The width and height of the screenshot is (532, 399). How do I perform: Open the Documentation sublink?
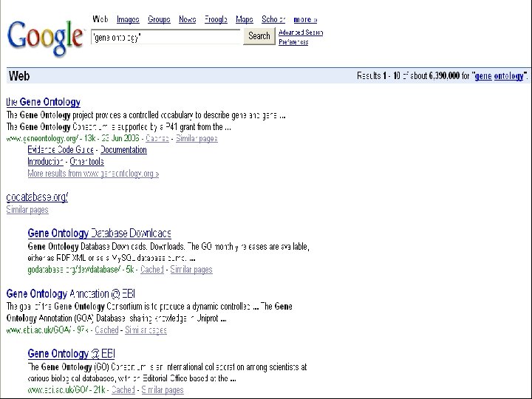[123, 150]
